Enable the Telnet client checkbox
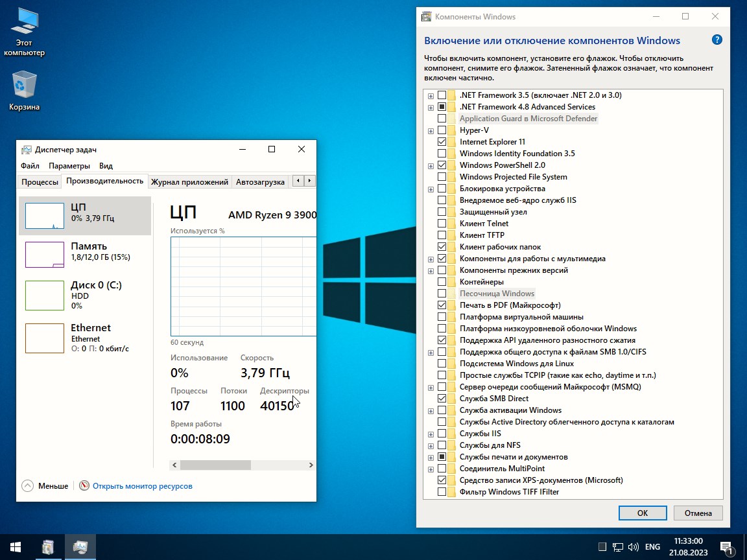Image resolution: width=747 pixels, height=560 pixels. [442, 224]
